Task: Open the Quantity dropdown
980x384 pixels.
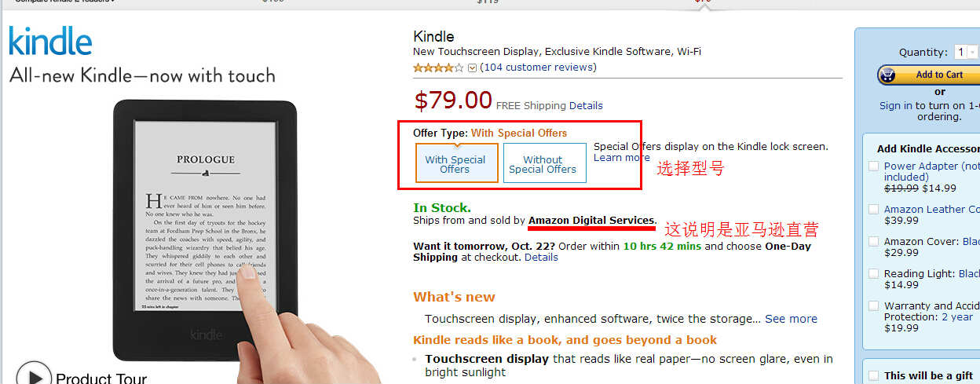Action: (967, 52)
